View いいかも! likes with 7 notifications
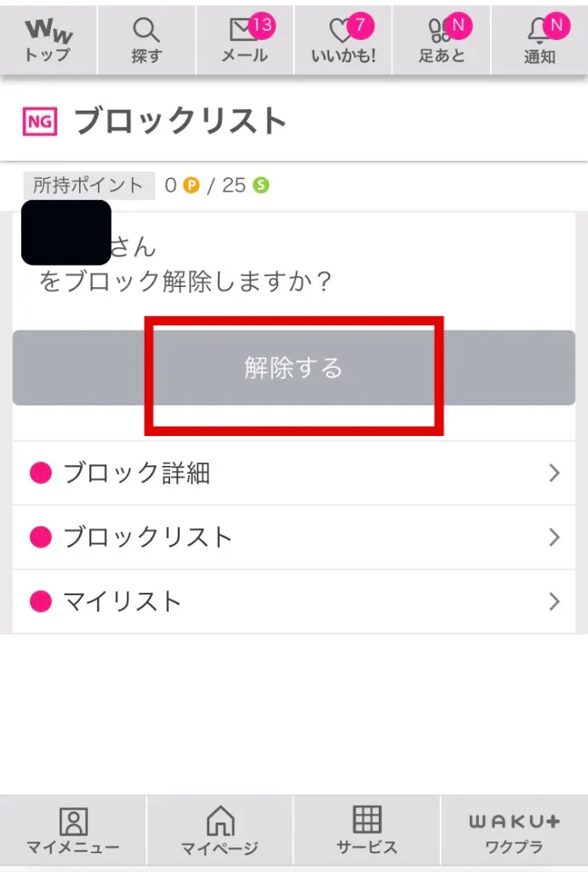Screen dimensions: 588x872 [x=342, y=38]
